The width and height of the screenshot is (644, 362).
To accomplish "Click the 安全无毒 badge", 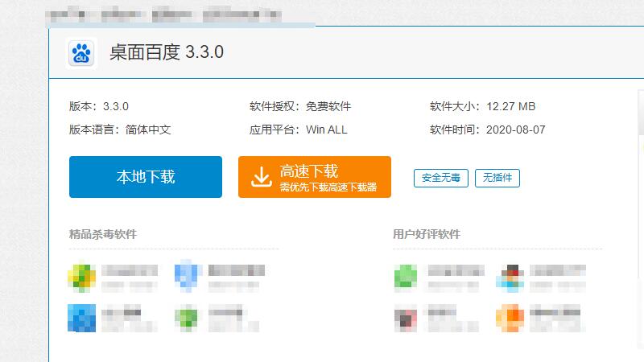I will pyautogui.click(x=440, y=178).
